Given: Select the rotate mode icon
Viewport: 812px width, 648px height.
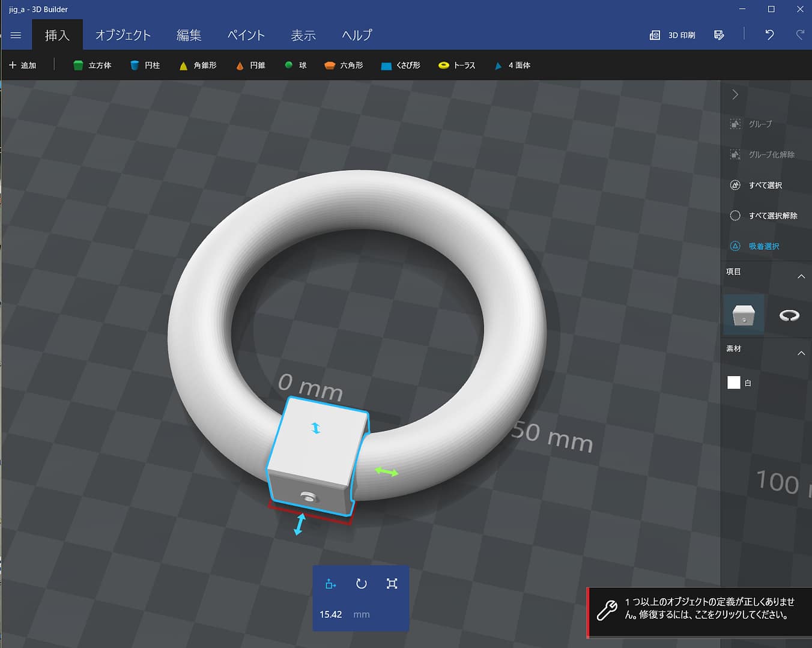Looking at the screenshot, I should pos(361,584).
